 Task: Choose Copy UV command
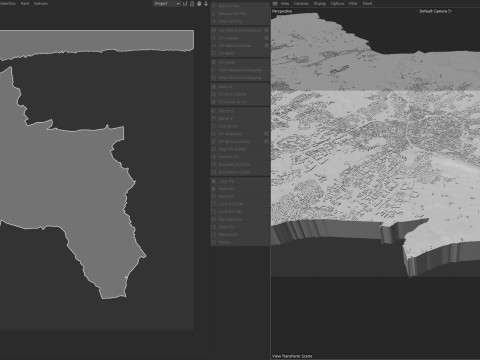pyautogui.click(x=240, y=181)
